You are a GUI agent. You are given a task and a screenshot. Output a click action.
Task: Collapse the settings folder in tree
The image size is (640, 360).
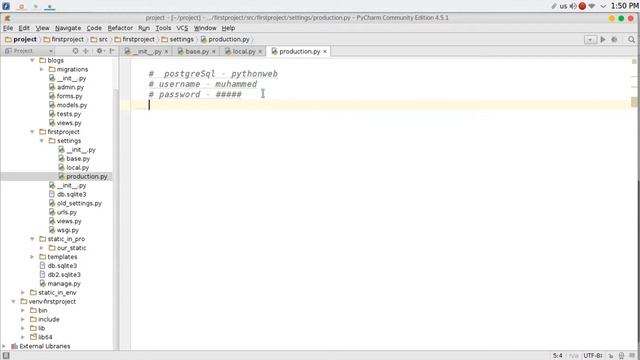pos(42,141)
